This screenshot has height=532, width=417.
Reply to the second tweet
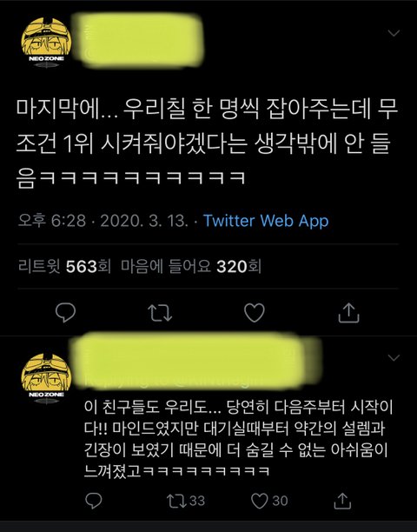[x=94, y=501]
